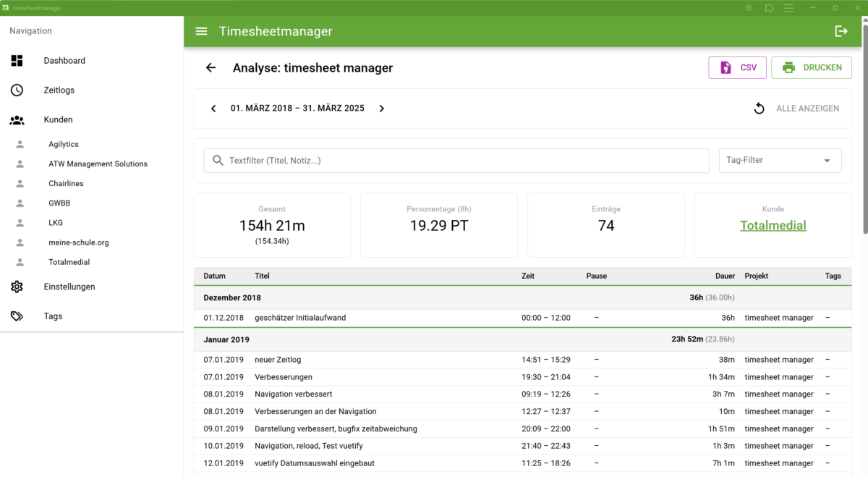Select Agilytics customer in sidebar
Image resolution: width=868 pixels, height=477 pixels.
64,145
